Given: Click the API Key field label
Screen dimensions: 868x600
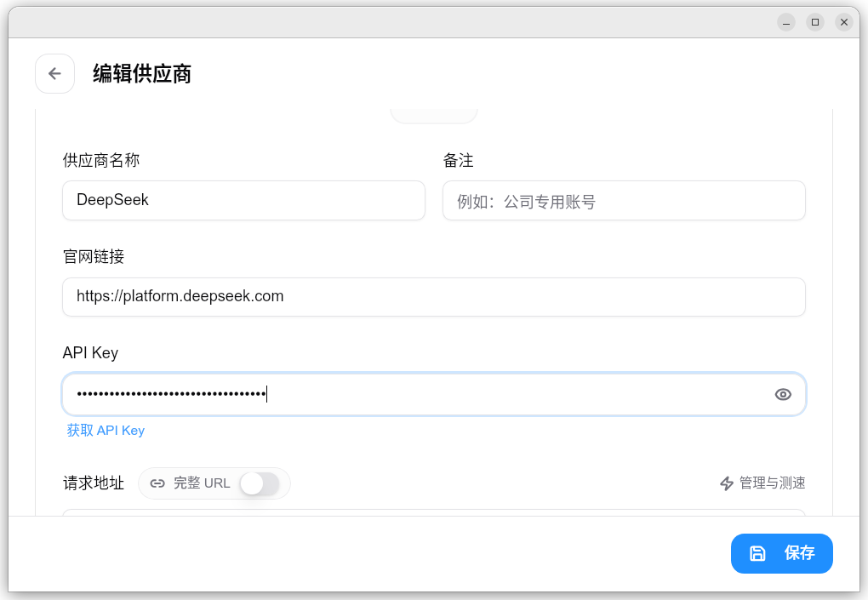Looking at the screenshot, I should 90,353.
